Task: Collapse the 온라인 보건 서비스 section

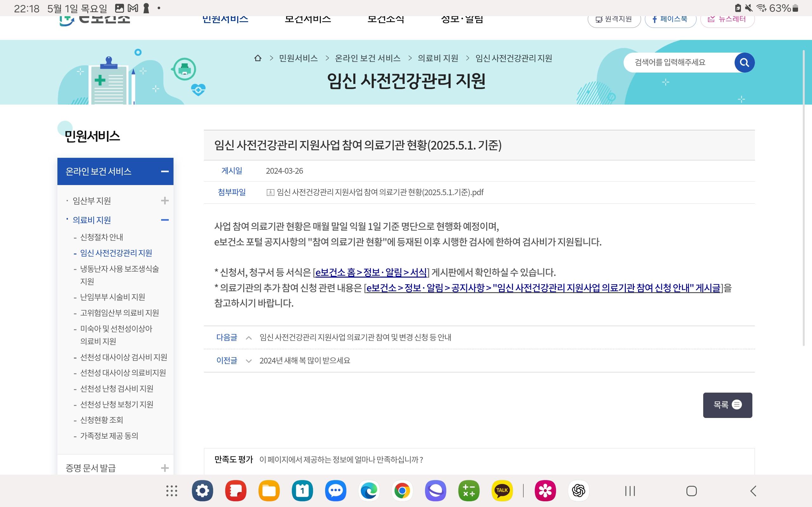Action: (x=164, y=172)
